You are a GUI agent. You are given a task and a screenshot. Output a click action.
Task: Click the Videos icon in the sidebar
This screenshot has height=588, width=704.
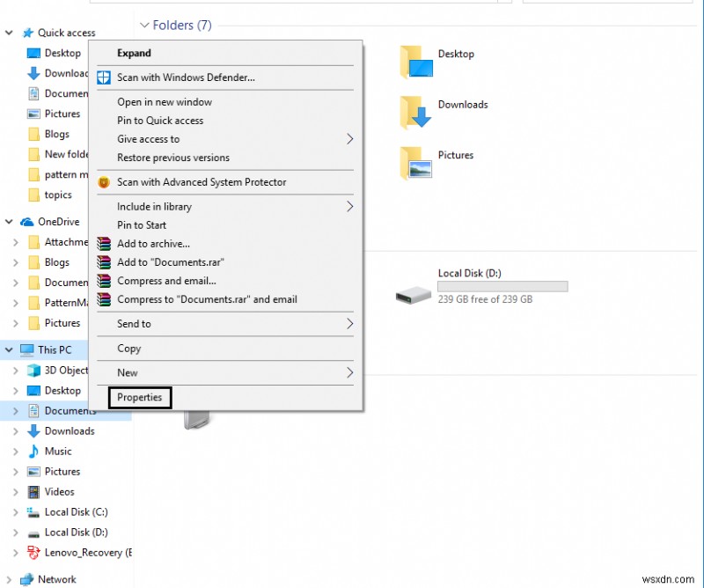click(32, 492)
